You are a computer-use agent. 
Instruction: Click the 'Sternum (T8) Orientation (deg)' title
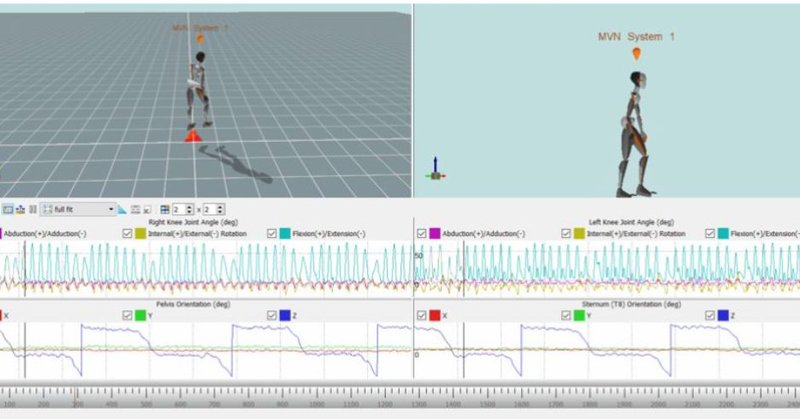click(631, 304)
